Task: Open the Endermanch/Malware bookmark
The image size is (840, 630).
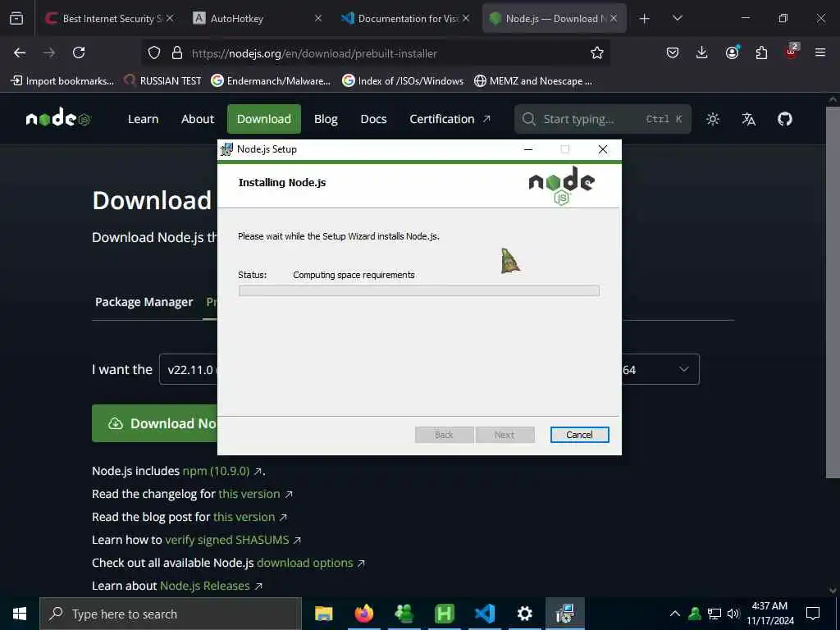Action: pyautogui.click(x=271, y=81)
